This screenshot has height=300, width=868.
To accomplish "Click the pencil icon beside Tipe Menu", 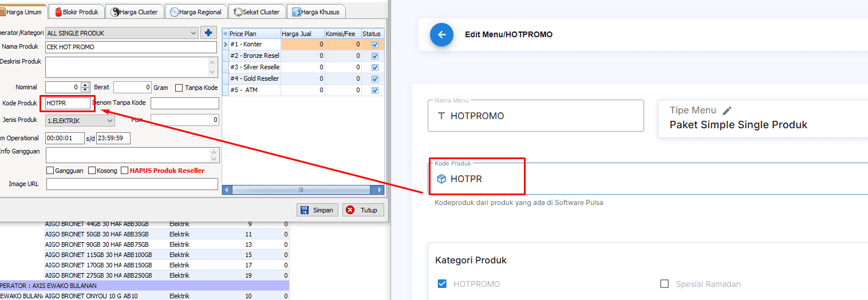I will [x=727, y=110].
